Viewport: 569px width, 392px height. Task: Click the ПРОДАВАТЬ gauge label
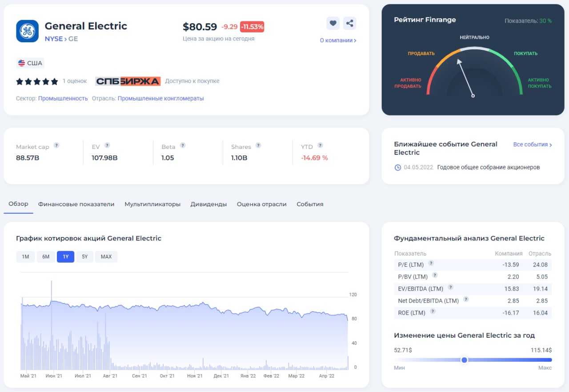[x=421, y=54]
